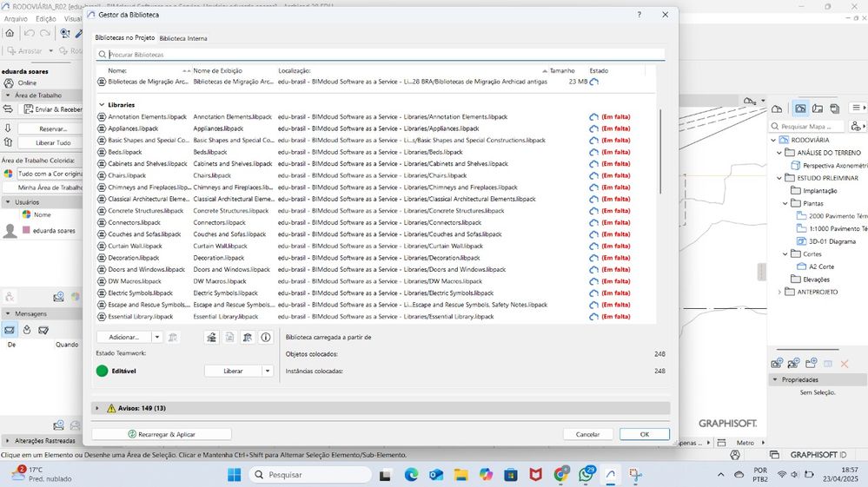Open WhatsApp from the taskbar
This screenshot has height=487, width=868.
click(586, 474)
